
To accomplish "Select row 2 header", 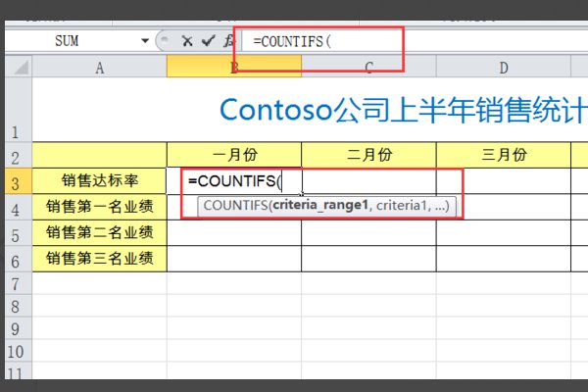I will tap(19, 155).
